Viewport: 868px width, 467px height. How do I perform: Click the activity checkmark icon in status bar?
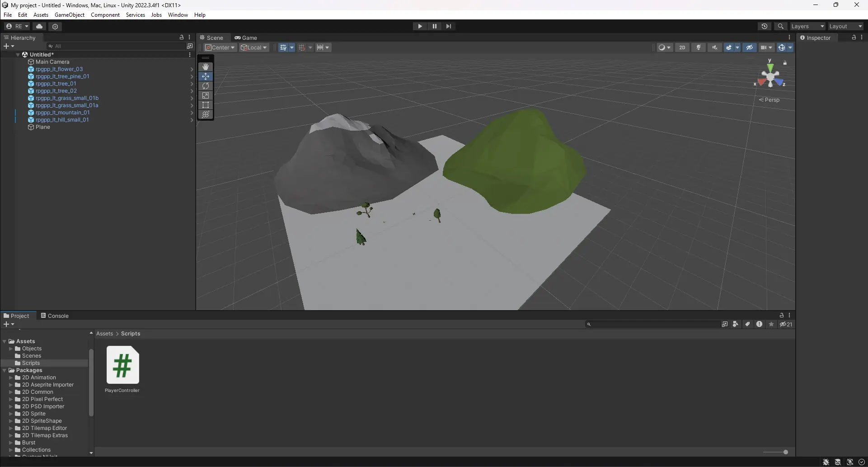[862, 462]
